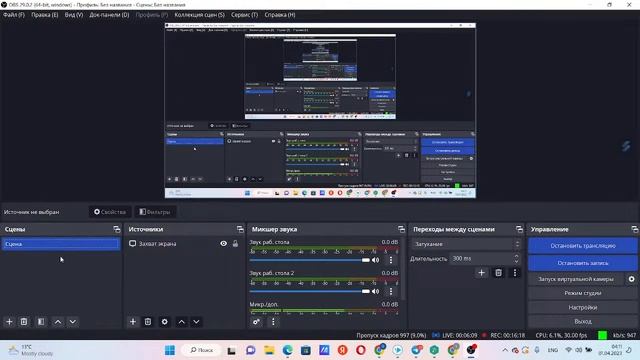Mute Звук раб. стола 2 speaker icon
The image size is (640, 360).
[x=376, y=291]
